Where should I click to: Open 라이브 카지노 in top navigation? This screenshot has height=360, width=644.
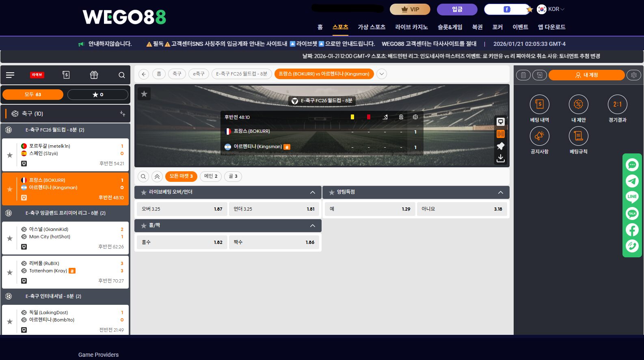[411, 27]
